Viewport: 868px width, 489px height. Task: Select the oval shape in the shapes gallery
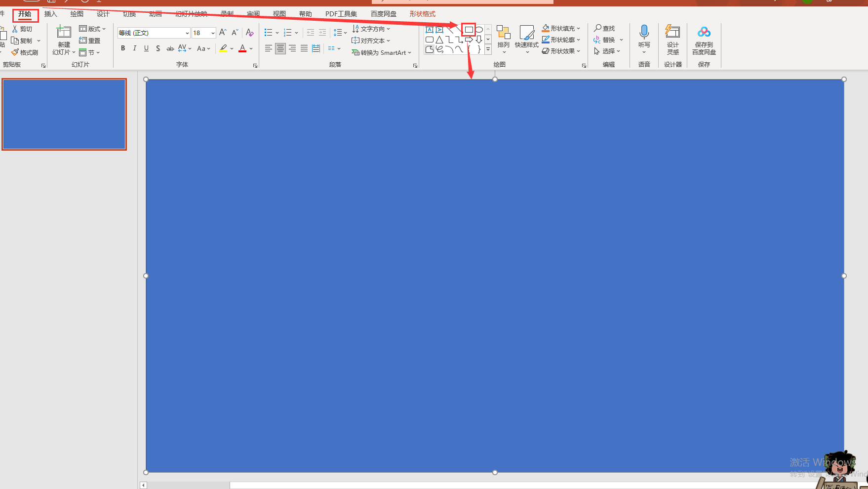tap(479, 30)
